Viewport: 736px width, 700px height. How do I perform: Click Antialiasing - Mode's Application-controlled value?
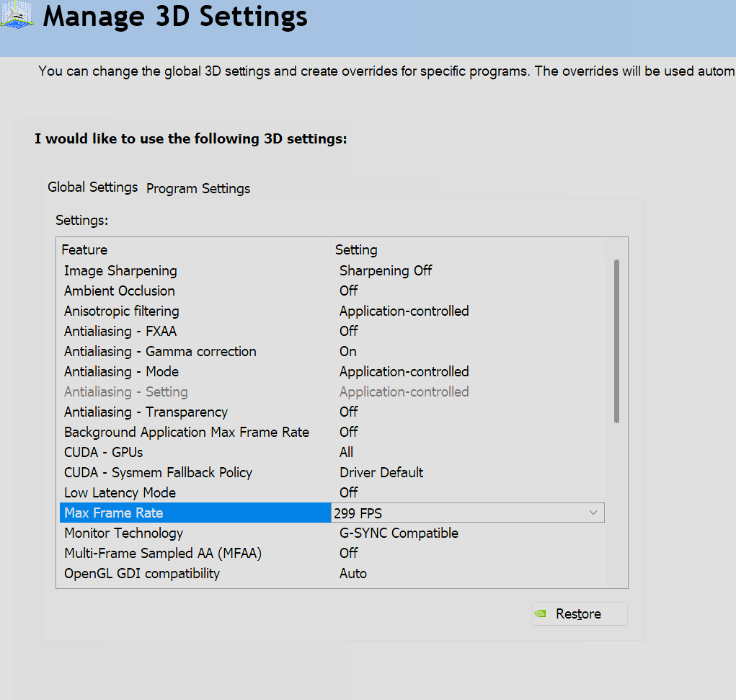click(x=404, y=371)
